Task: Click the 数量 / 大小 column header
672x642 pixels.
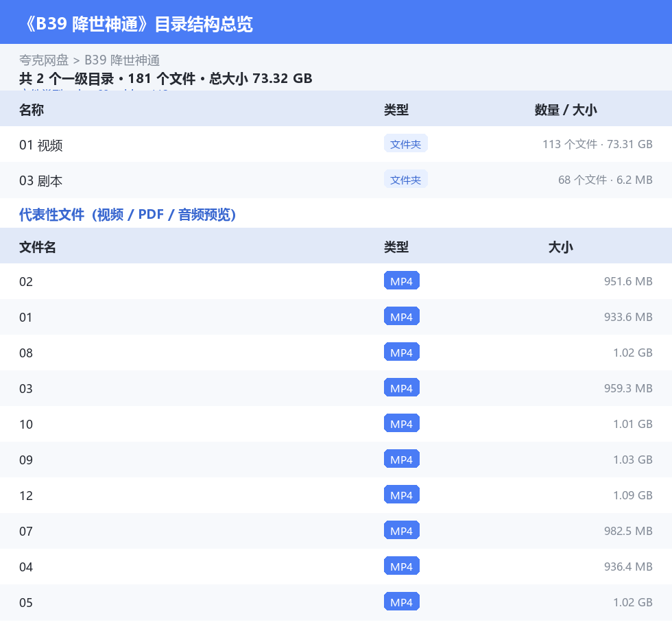Action: (x=566, y=110)
